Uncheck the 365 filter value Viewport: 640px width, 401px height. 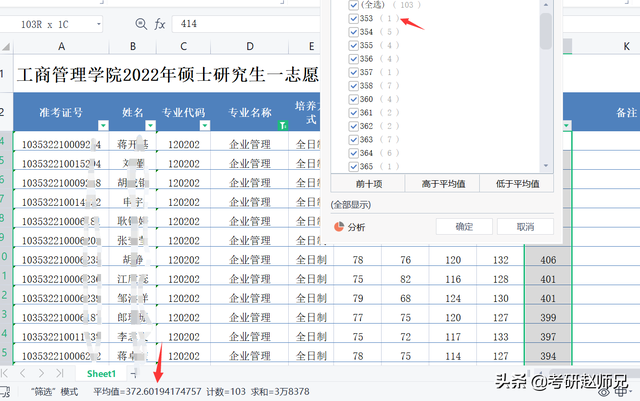tap(354, 167)
